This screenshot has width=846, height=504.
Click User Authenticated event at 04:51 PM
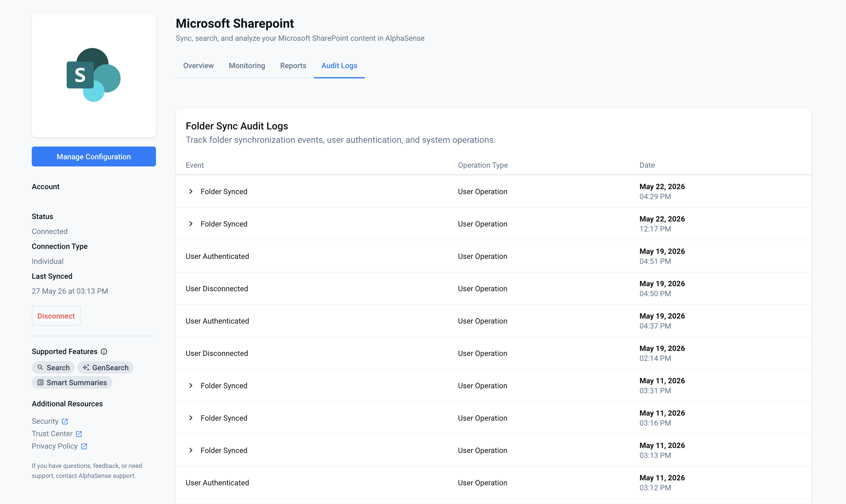[218, 256]
